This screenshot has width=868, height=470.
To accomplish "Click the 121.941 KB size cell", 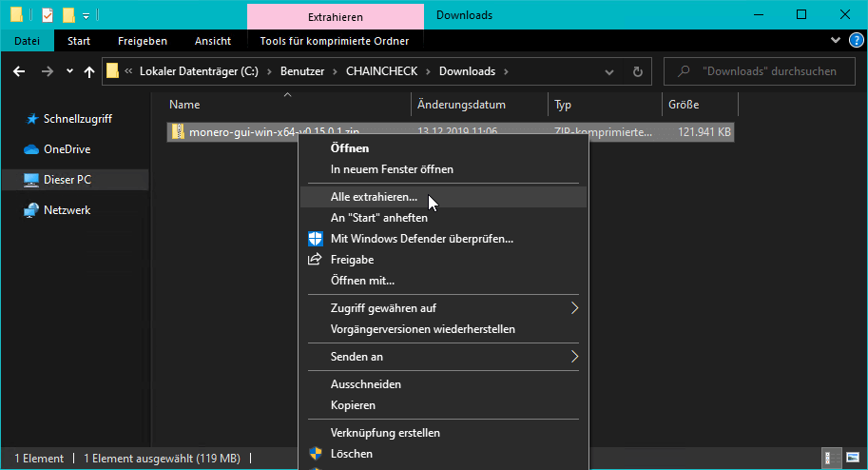I will pyautogui.click(x=704, y=132).
